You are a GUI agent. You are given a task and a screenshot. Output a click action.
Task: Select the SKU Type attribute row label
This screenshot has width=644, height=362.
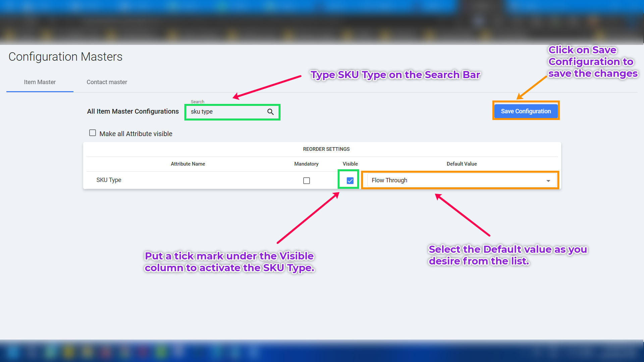pyautogui.click(x=109, y=180)
